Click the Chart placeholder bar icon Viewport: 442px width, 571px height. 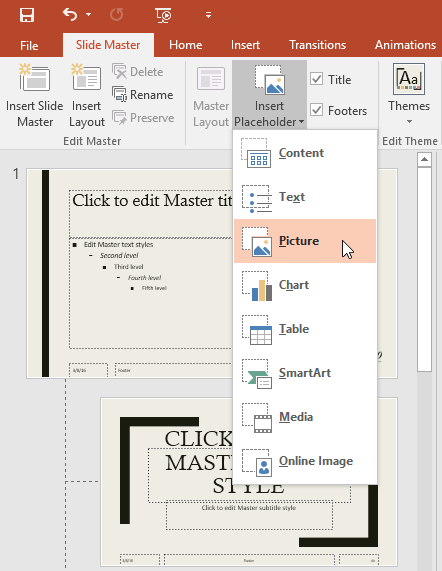pyautogui.click(x=256, y=286)
